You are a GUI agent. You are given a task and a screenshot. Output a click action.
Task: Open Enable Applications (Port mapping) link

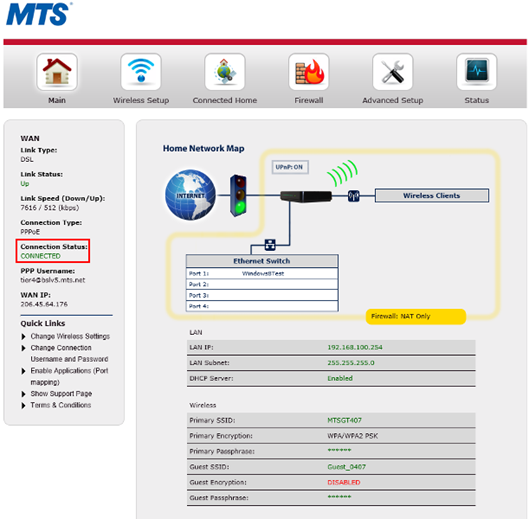tap(69, 376)
